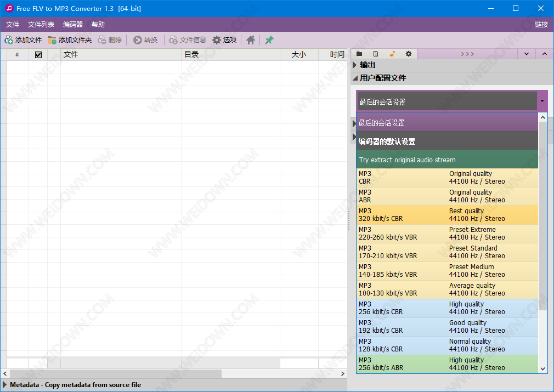Choose MP3 220-260 kbit/s VBR Preset Extreme
This screenshot has width=554, height=392.
(447, 234)
